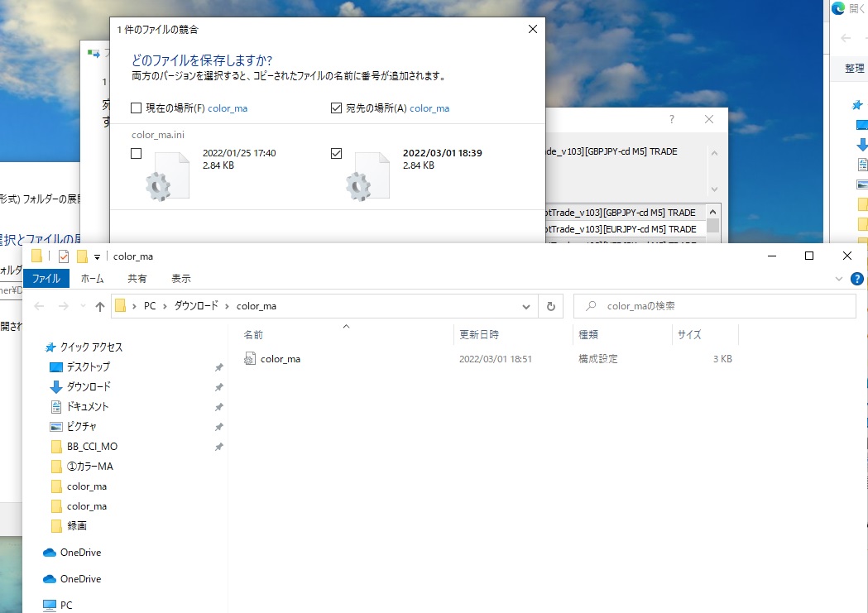The width and height of the screenshot is (868, 613).
Task: Click the ダウンロード breadcrumb in address bar
Action: (195, 306)
